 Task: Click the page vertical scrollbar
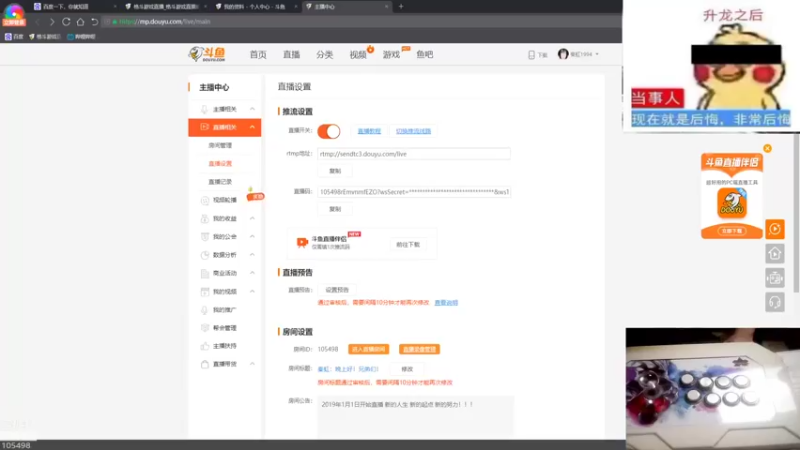(796, 212)
